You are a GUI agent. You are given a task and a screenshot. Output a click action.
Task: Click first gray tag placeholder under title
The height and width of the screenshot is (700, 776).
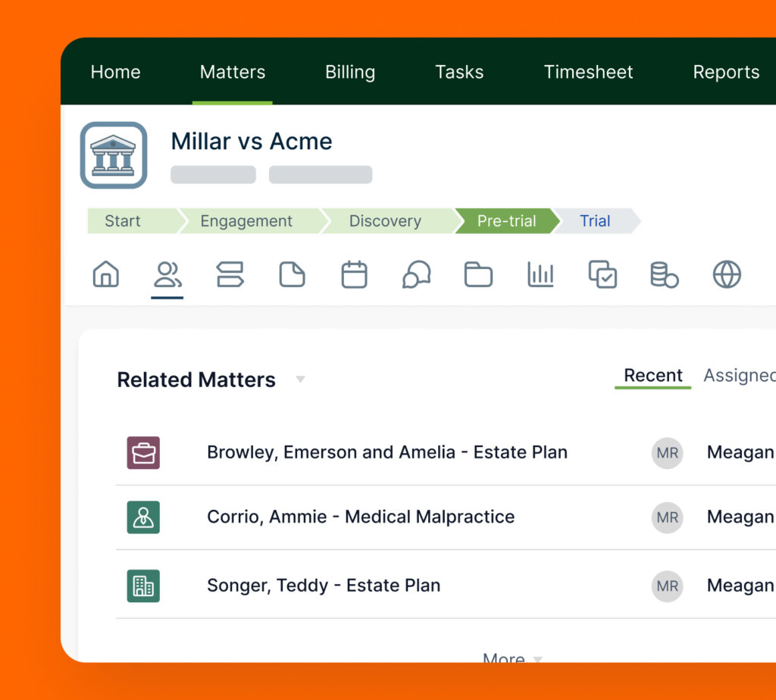click(x=213, y=175)
